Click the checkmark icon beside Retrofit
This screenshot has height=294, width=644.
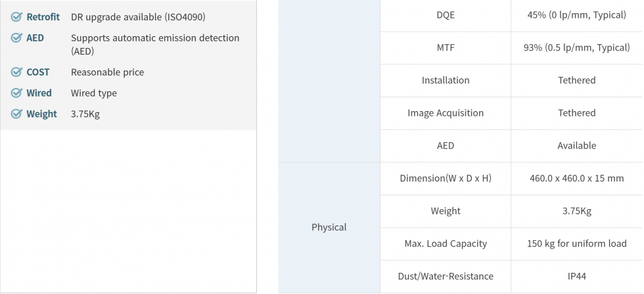(17, 17)
